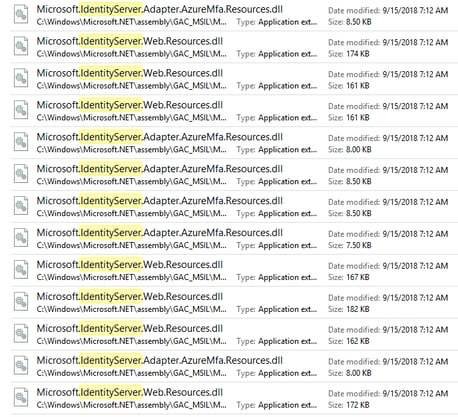Select Microsoft.IdentityServer.Web.Resources.dll name in the 174 KB row
Screen dimensions: 458x417
pyautogui.click(x=130, y=41)
